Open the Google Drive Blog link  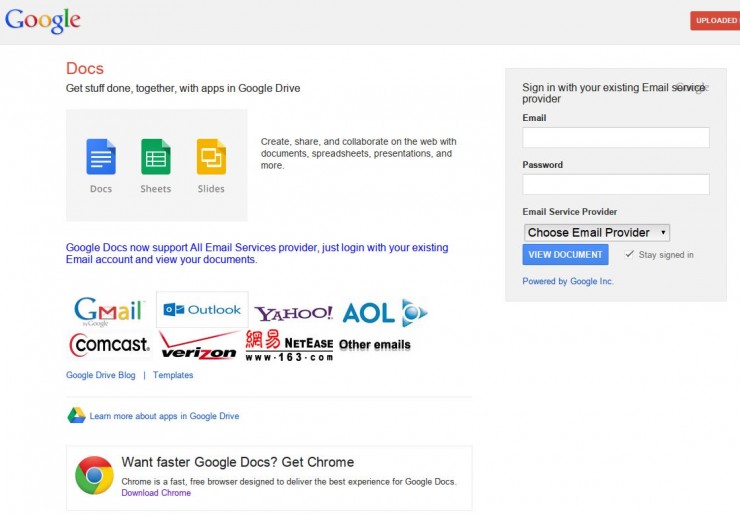100,375
